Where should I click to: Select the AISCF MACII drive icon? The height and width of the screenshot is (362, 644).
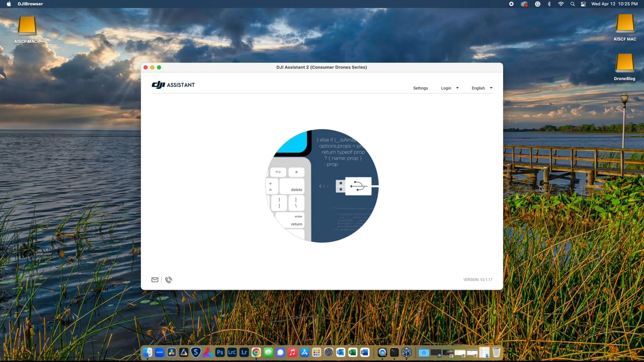(27, 26)
